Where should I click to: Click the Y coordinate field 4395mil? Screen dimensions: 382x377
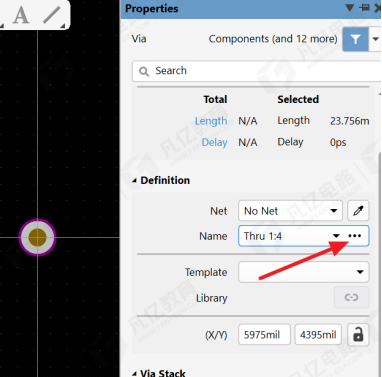[318, 334]
